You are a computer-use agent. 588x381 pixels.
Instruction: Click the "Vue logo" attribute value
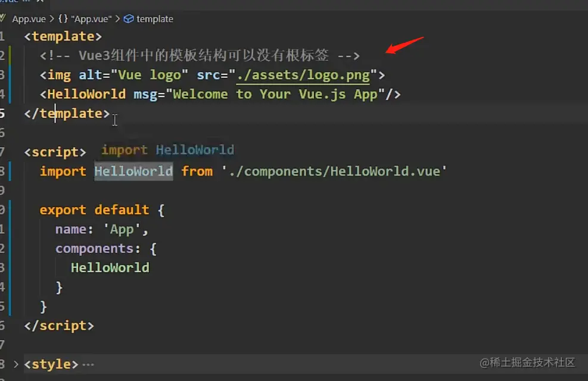[x=150, y=75]
